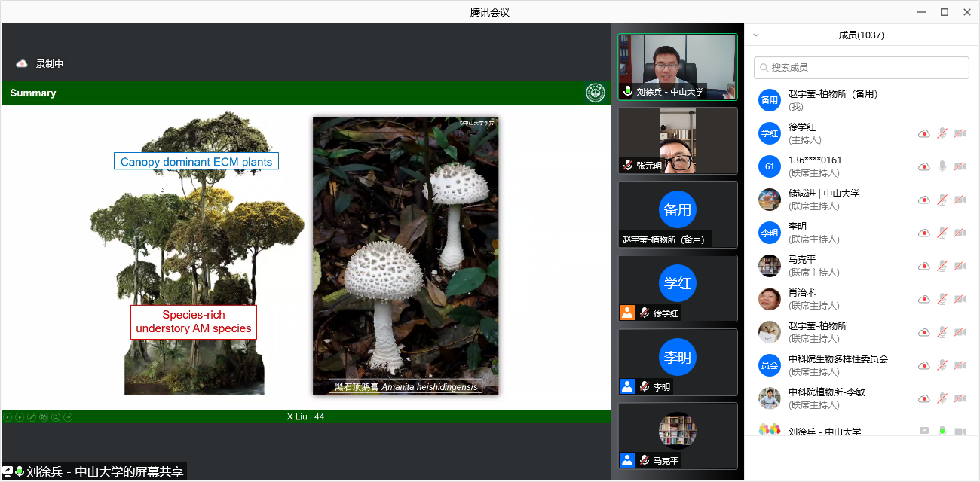Select 张元明 video thumbnail
The height and width of the screenshot is (482, 980).
click(677, 140)
